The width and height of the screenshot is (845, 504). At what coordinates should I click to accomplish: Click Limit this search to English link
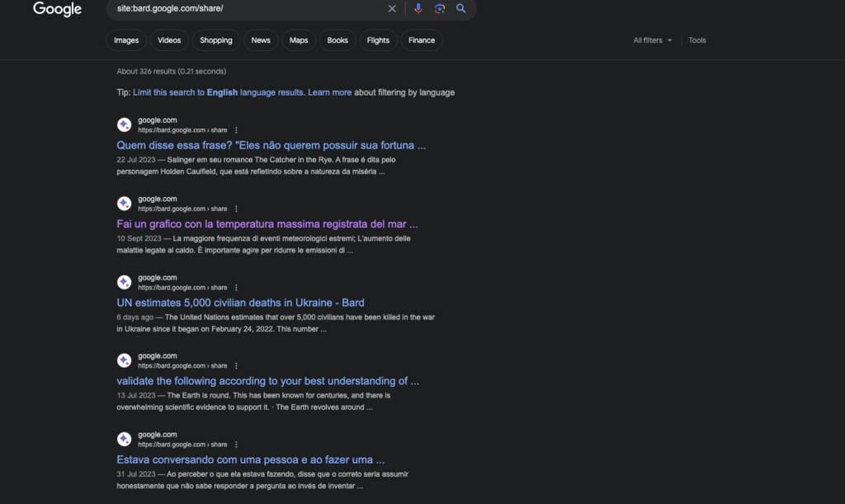(219, 92)
